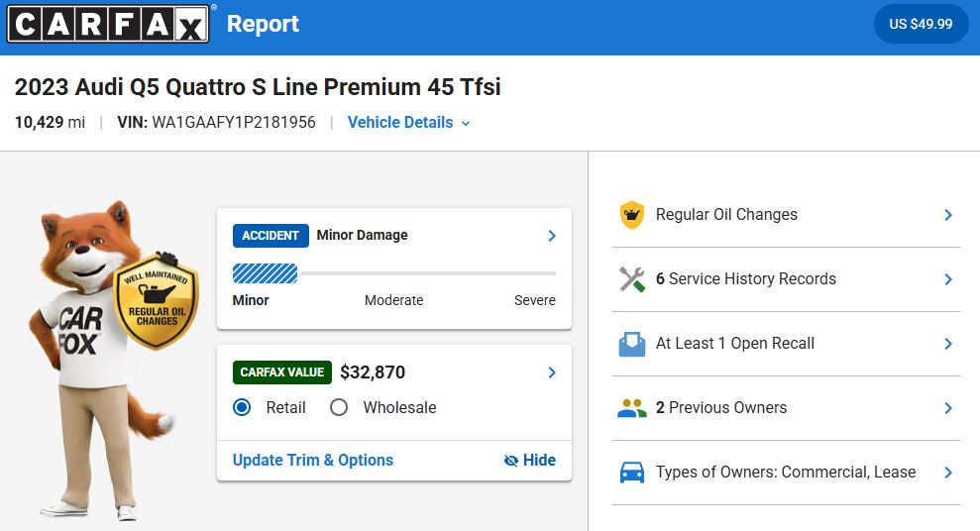Click the damage severity bar
The height and width of the screenshot is (531, 980).
pos(393,273)
